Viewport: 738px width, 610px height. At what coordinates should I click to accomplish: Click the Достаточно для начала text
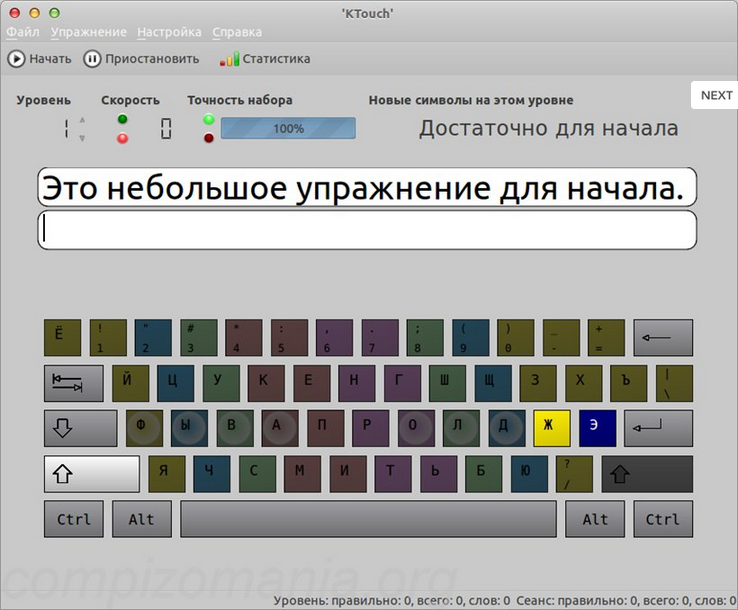549,128
